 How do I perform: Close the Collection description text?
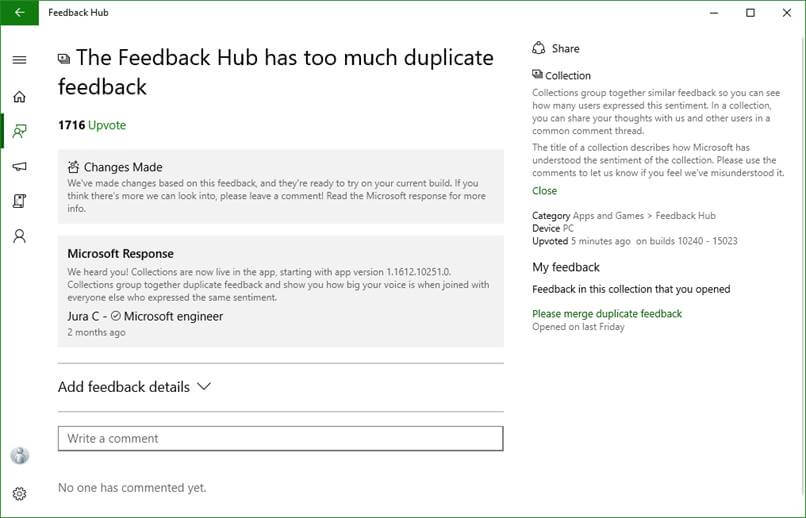coord(544,191)
